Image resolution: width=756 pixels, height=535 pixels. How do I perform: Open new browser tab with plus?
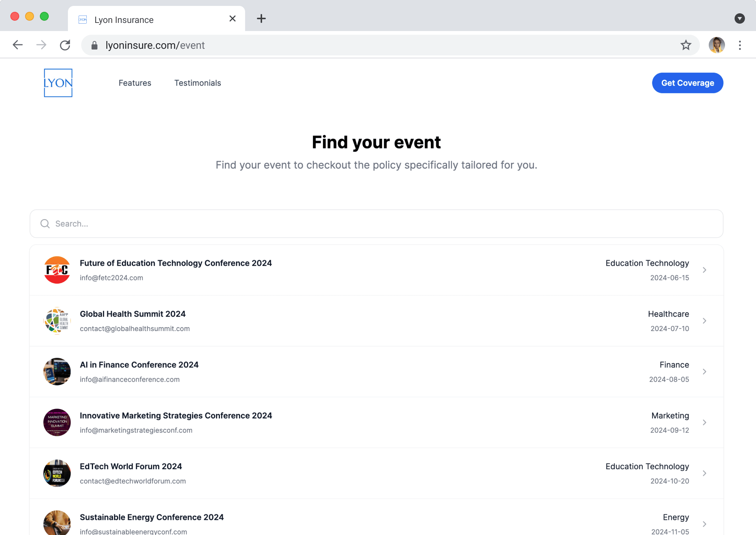click(x=261, y=18)
